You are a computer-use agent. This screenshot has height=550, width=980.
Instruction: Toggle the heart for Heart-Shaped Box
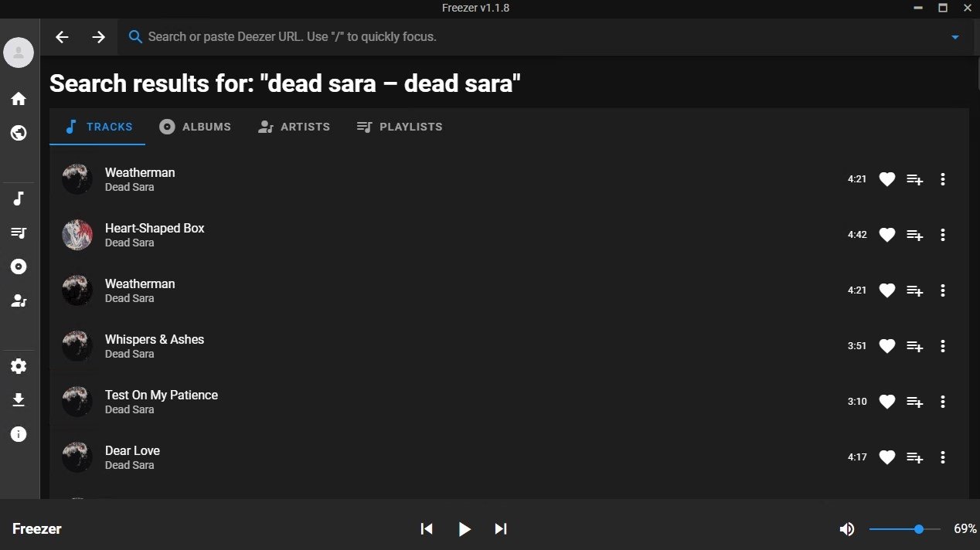(887, 235)
